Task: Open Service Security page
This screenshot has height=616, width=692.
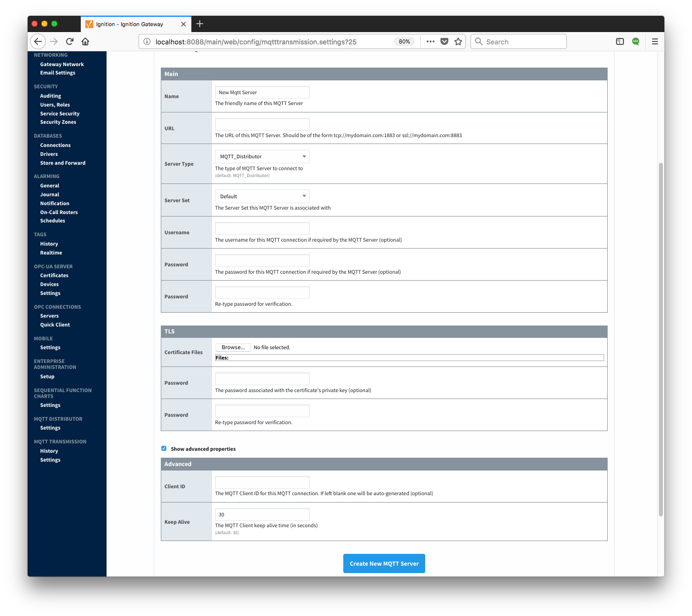Action: pos(60,113)
